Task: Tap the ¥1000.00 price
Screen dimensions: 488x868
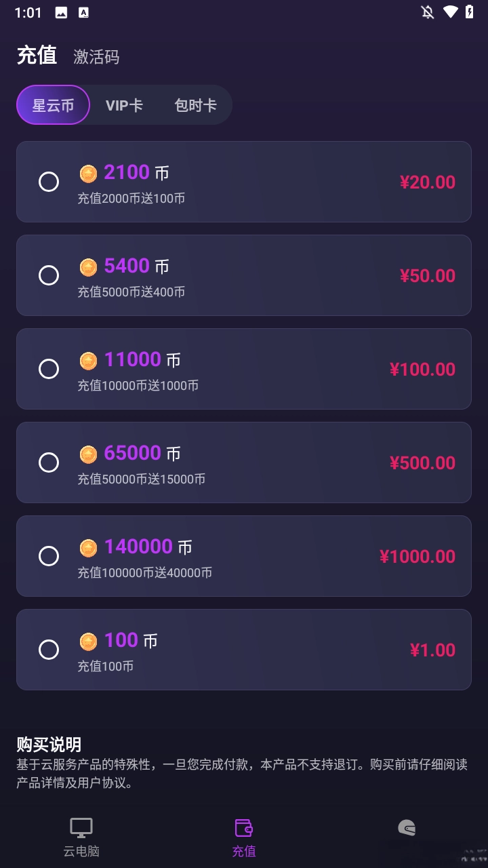Action: coord(417,556)
